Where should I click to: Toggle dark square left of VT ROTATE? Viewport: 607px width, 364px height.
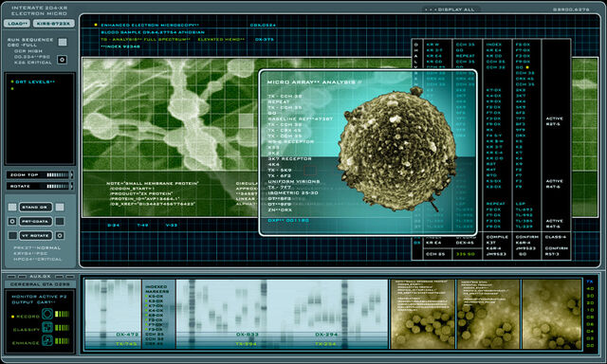pos(12,235)
